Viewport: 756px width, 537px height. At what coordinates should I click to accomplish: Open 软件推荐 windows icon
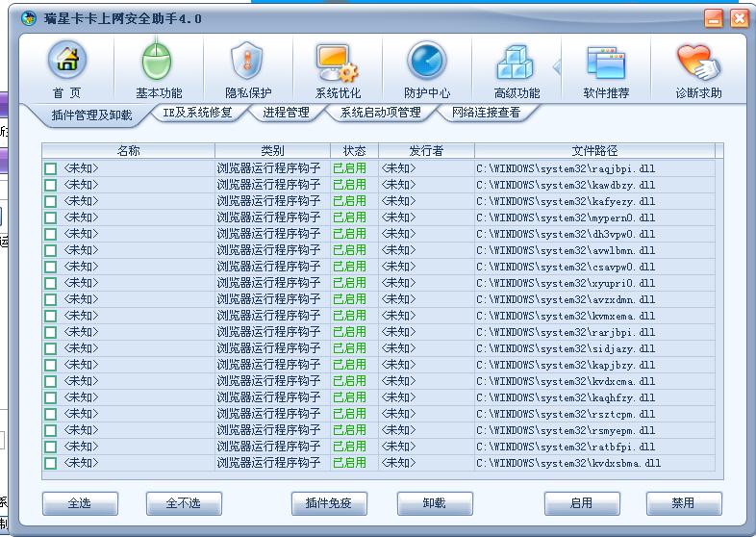coord(606,63)
